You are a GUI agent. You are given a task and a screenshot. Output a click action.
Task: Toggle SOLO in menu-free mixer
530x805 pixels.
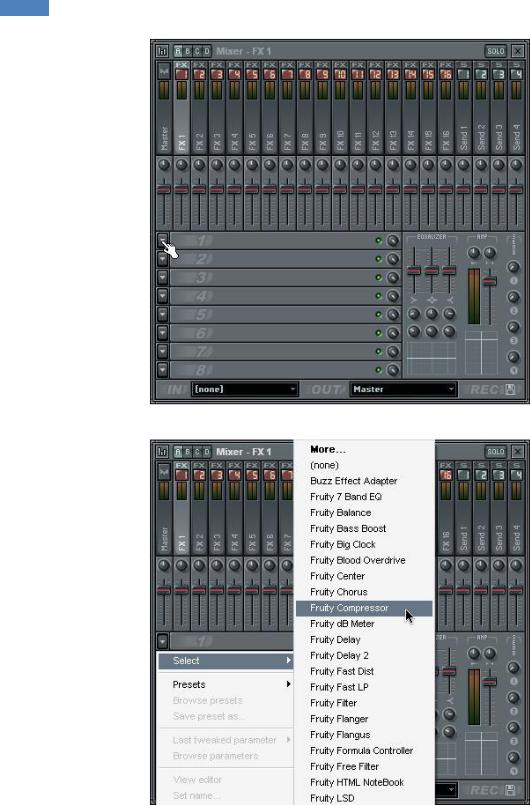[496, 51]
